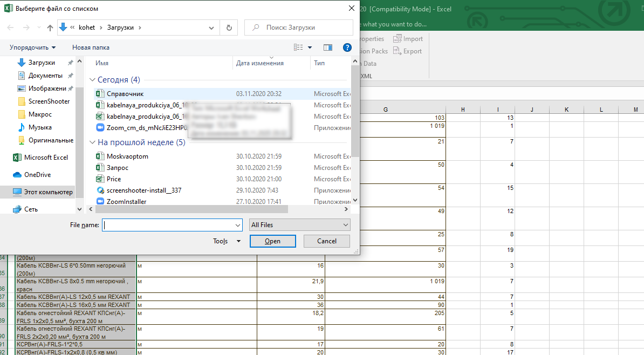Viewport: 644px width, 355px height.
Task: Click the Open button
Action: point(273,241)
